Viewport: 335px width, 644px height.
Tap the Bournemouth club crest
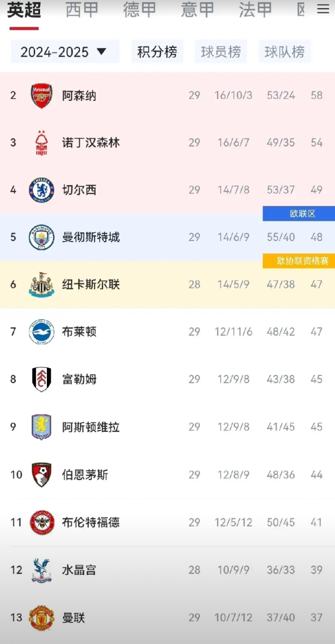(42, 475)
